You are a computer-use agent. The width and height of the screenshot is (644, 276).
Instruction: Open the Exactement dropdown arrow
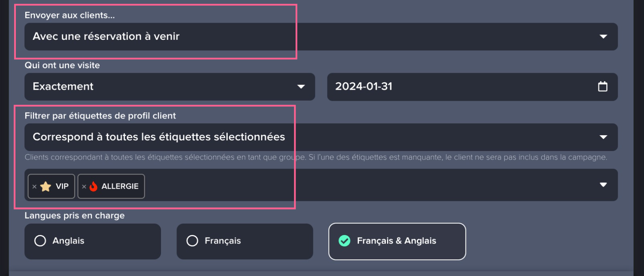(301, 86)
